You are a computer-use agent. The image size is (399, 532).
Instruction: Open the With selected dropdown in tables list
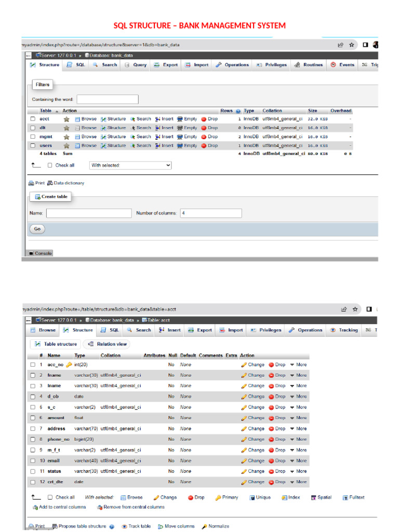[130, 165]
